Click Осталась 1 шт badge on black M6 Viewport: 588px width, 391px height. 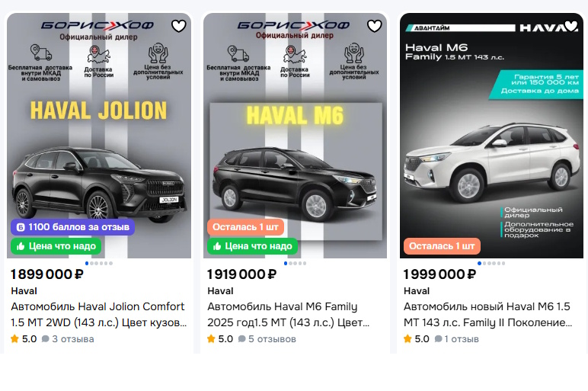click(245, 227)
